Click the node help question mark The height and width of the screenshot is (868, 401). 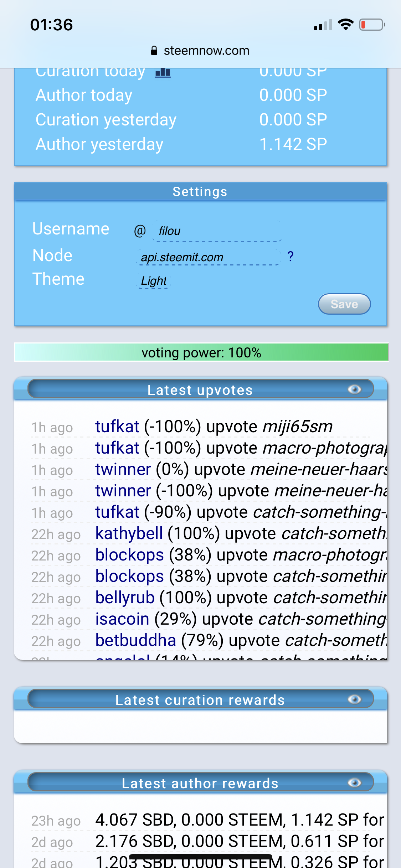(x=291, y=256)
